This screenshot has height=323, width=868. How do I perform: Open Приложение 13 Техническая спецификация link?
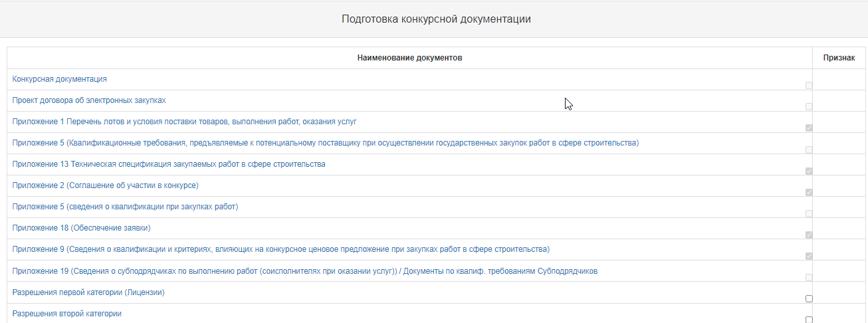click(169, 164)
